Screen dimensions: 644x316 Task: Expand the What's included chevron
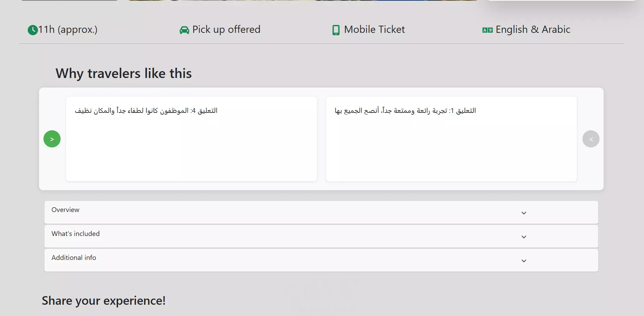524,237
